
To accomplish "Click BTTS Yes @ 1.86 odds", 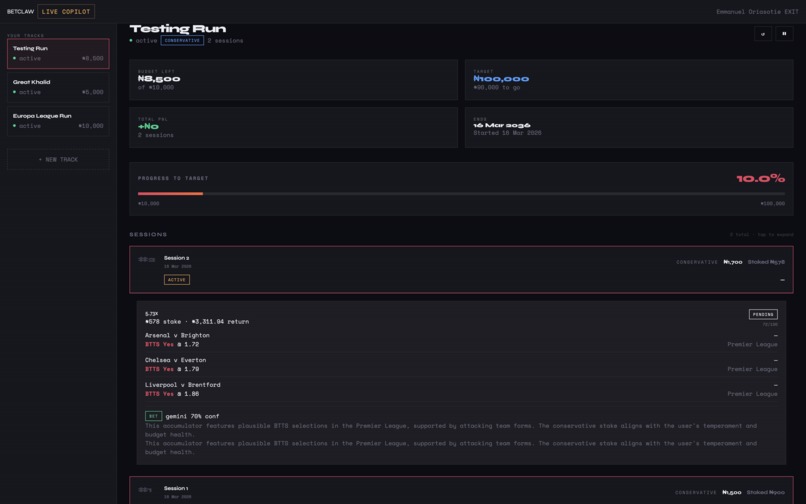I will [x=172, y=393].
